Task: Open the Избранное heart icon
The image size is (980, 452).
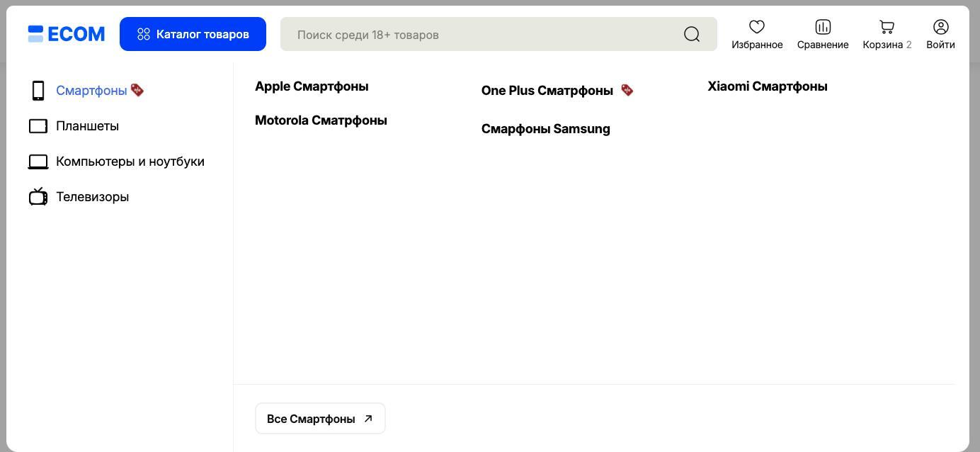Action: 757,27
